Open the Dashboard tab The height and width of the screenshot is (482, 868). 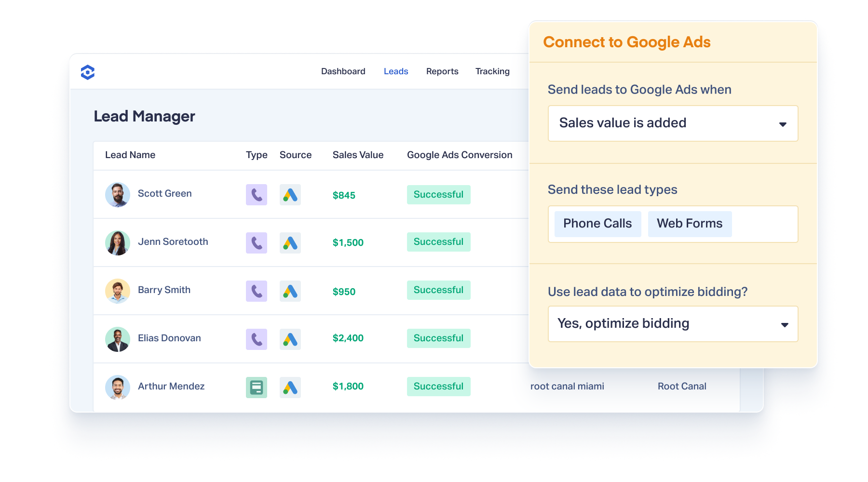pos(343,71)
